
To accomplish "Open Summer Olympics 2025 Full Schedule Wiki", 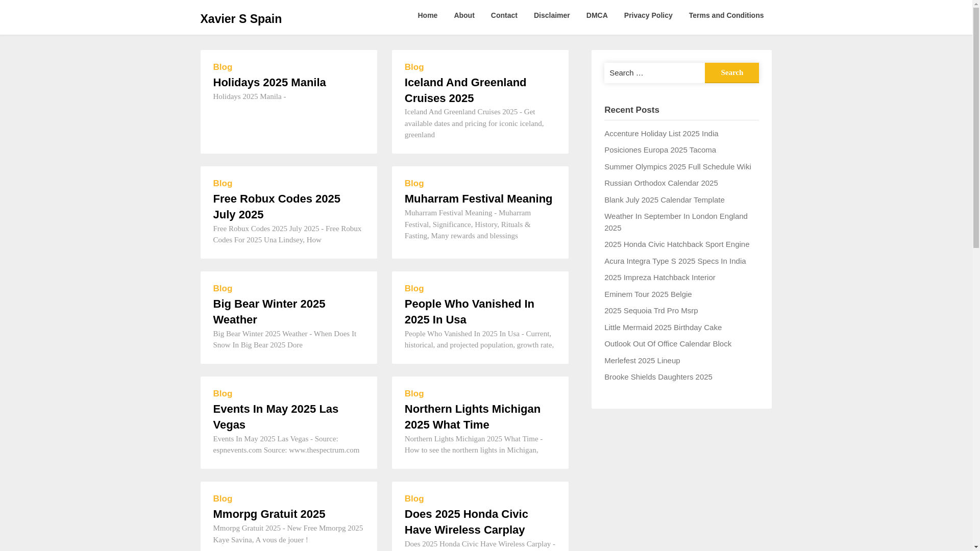I will tap(677, 166).
